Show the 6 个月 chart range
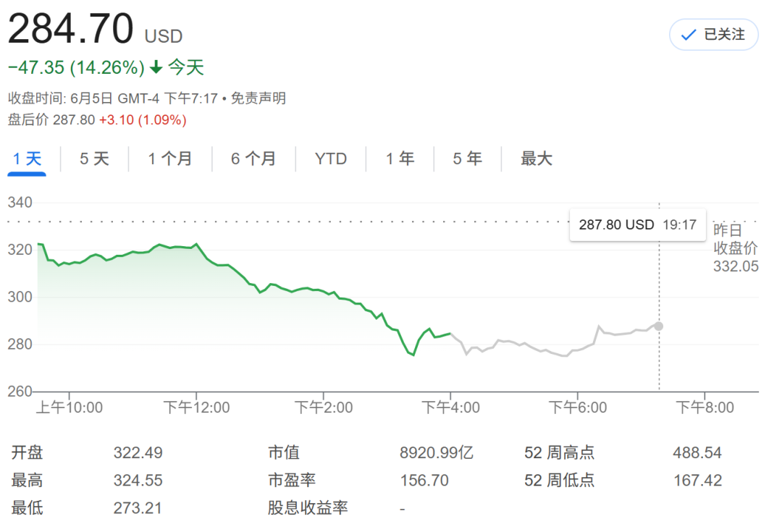782x532 pixels. [x=253, y=159]
